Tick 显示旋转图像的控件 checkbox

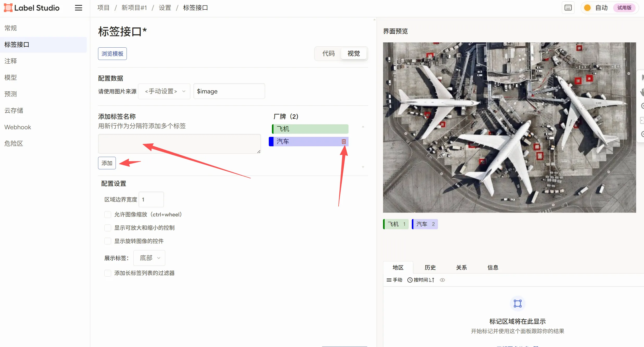click(x=107, y=241)
